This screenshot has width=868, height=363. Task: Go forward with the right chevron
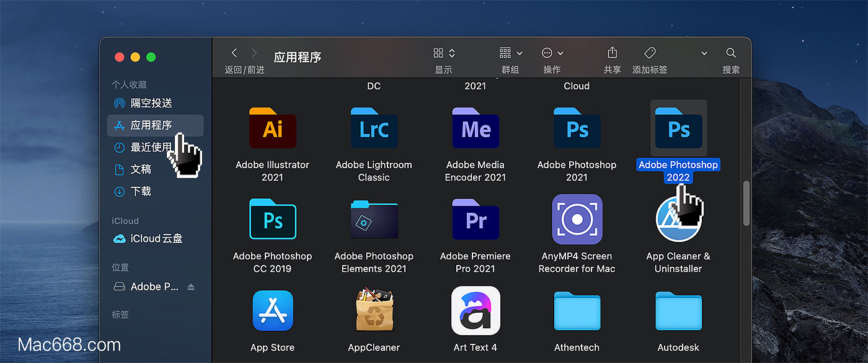pos(254,53)
